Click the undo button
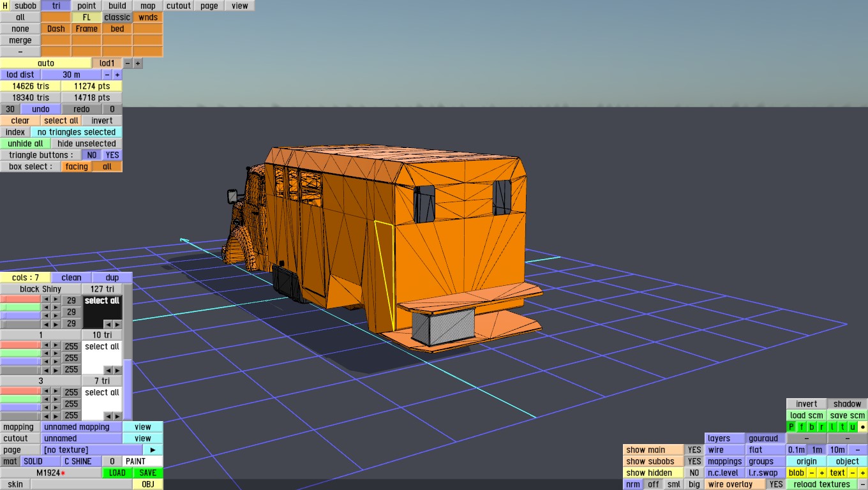The image size is (868, 490). click(41, 109)
